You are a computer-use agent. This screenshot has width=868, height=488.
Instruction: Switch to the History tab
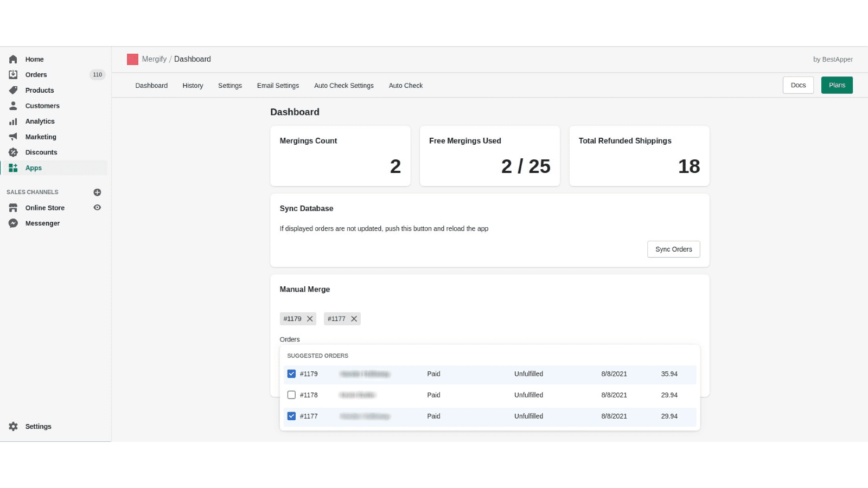(x=193, y=85)
